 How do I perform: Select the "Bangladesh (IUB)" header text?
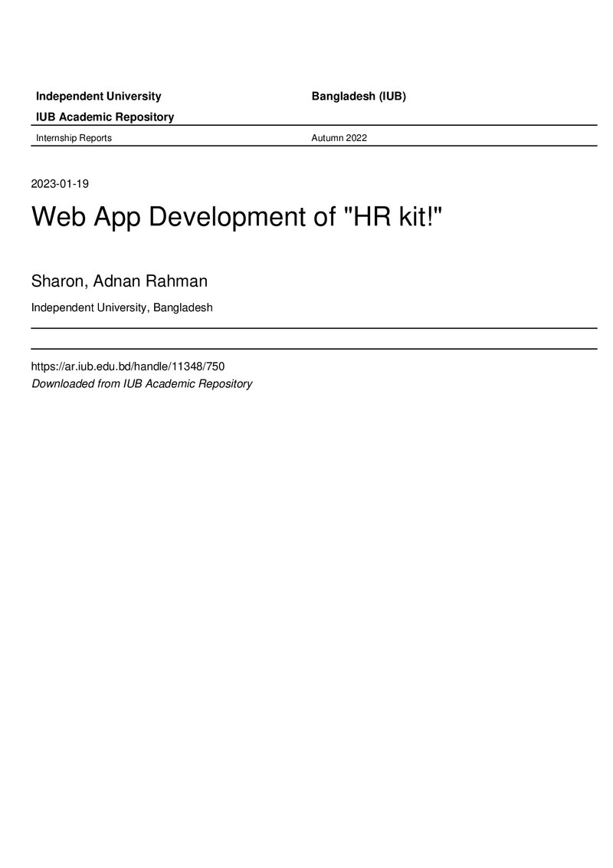(359, 97)
